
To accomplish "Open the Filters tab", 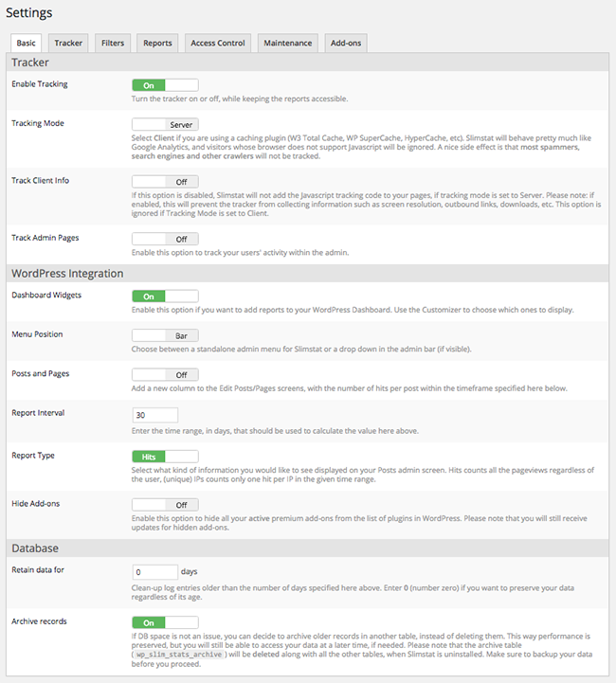I will tap(112, 43).
